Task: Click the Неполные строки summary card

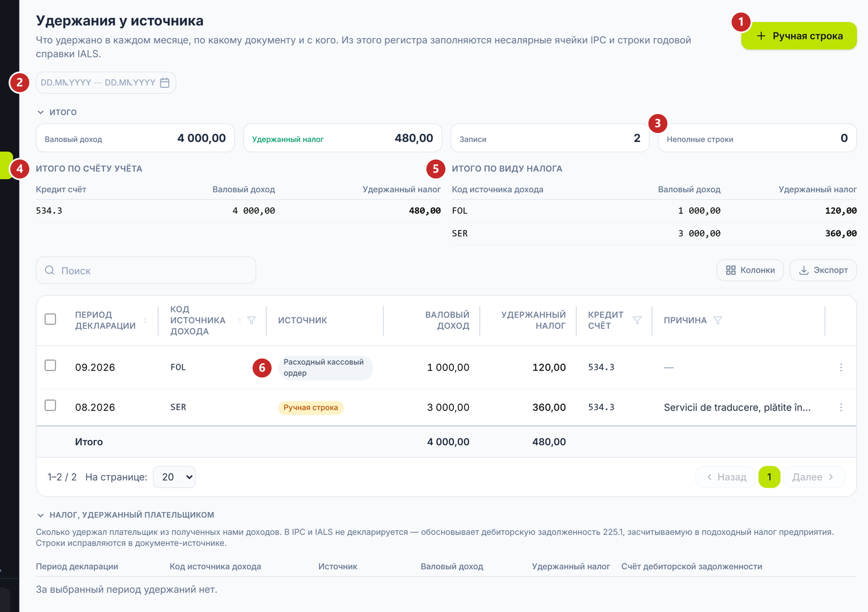Action: 757,138
